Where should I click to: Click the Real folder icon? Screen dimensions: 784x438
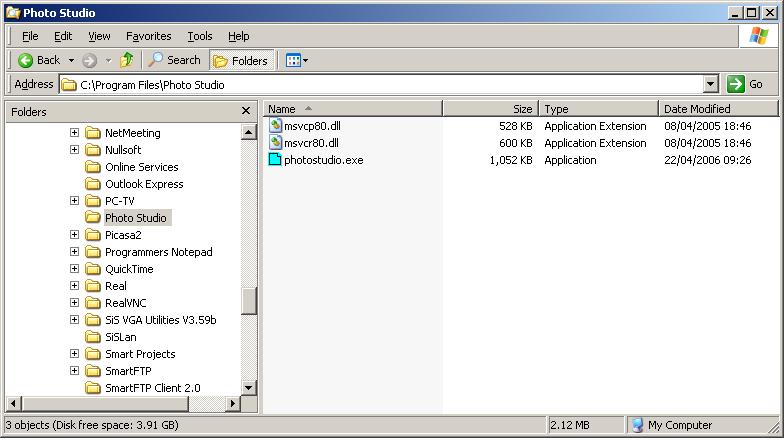pyautogui.click(x=93, y=286)
